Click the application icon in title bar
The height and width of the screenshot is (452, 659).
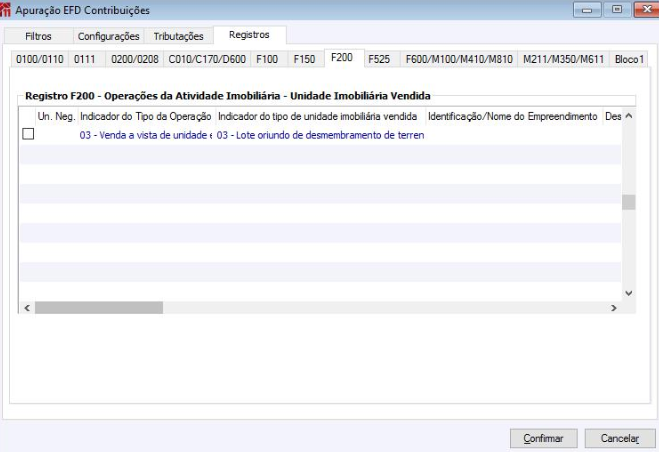pos(5,10)
